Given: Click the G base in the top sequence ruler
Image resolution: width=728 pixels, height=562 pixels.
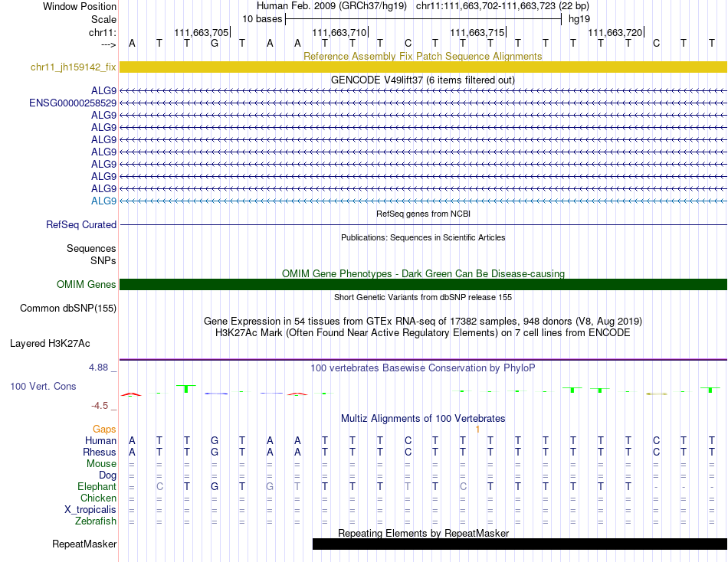Looking at the screenshot, I should [x=215, y=43].
